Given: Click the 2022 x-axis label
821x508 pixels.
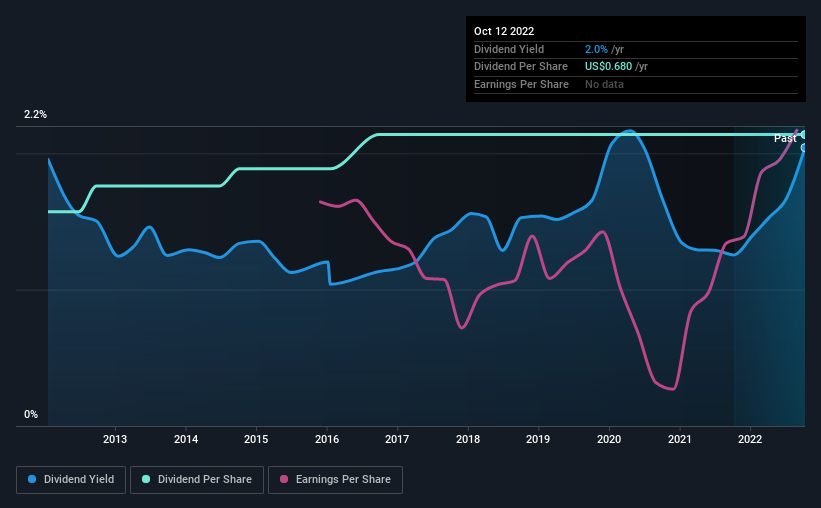Looking at the screenshot, I should click(750, 439).
